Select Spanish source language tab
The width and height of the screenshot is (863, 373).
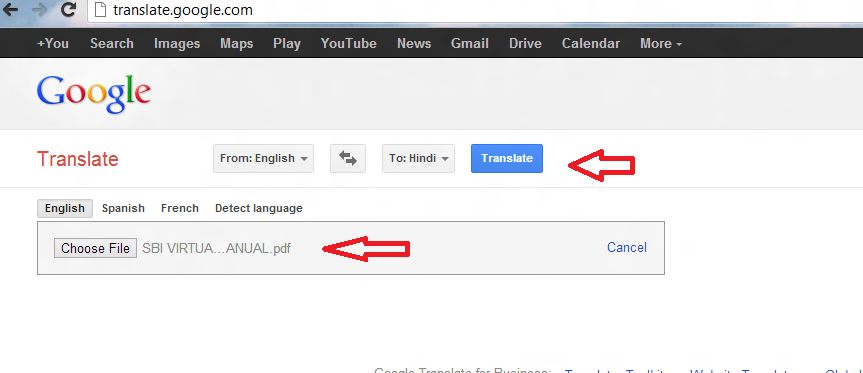(x=123, y=209)
